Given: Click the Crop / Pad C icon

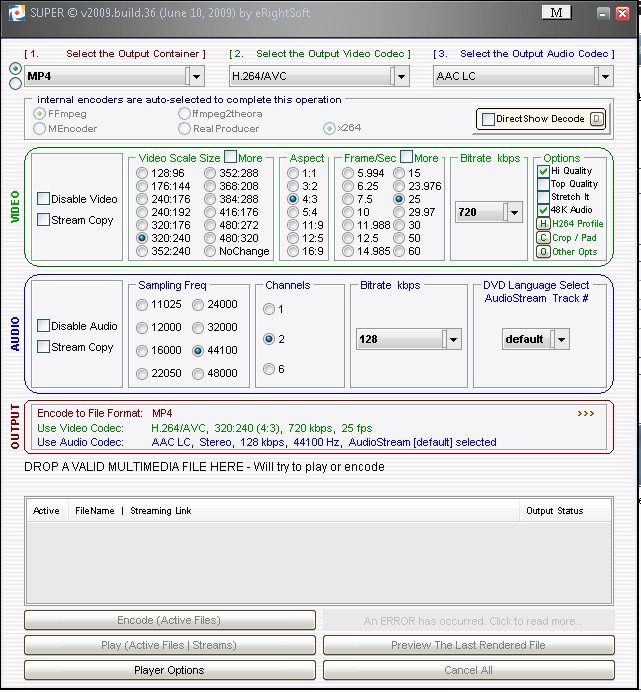Looking at the screenshot, I should point(543,238).
